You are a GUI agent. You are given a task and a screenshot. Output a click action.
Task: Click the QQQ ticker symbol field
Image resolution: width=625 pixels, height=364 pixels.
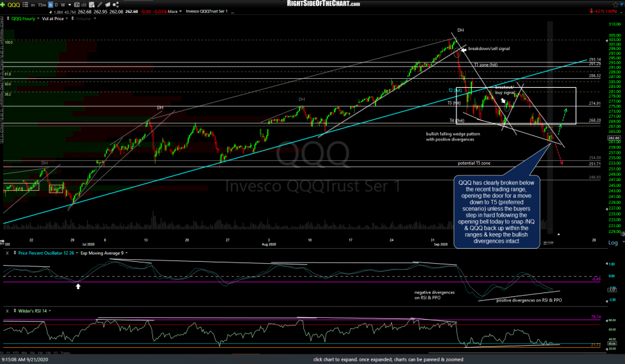click(14, 5)
